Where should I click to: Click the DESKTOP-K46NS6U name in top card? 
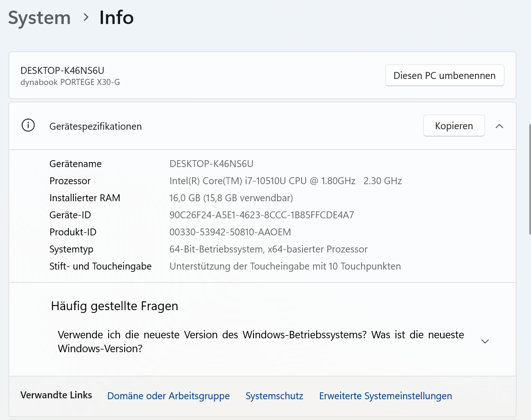[x=62, y=71]
